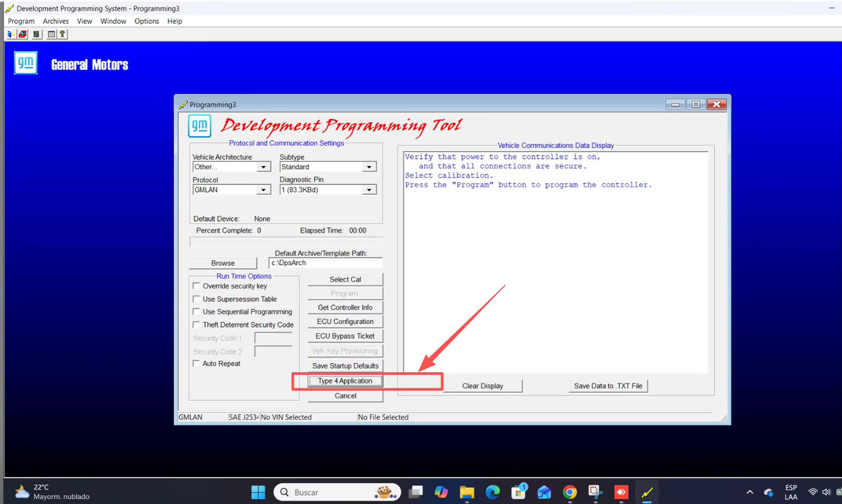Click the Clear Display button
842x504 pixels.
(483, 386)
